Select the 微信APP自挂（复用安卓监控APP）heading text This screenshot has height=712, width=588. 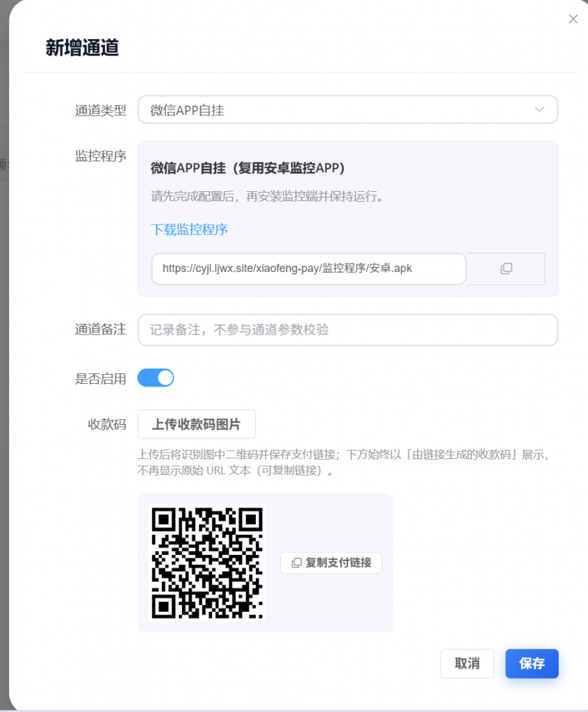[x=247, y=168]
